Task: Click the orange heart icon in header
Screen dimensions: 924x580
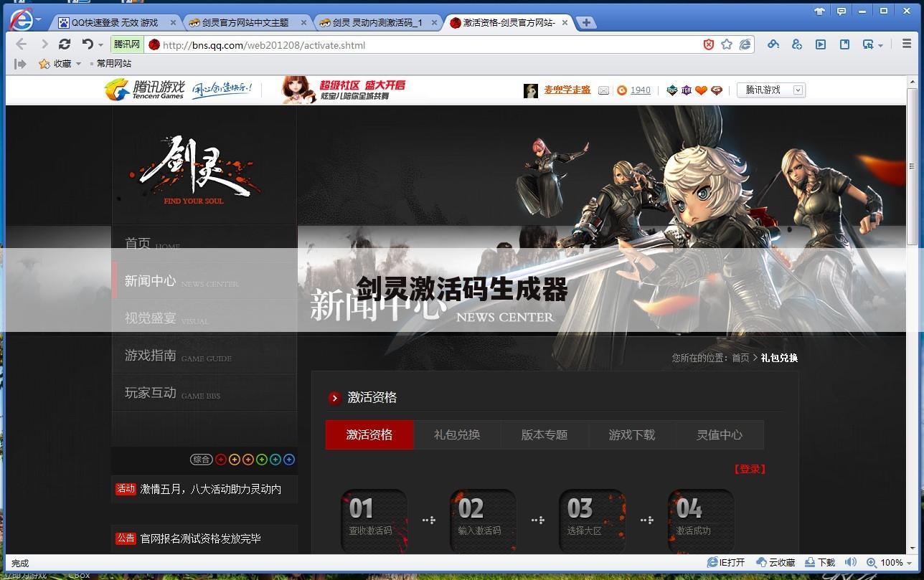Action: pyautogui.click(x=701, y=90)
